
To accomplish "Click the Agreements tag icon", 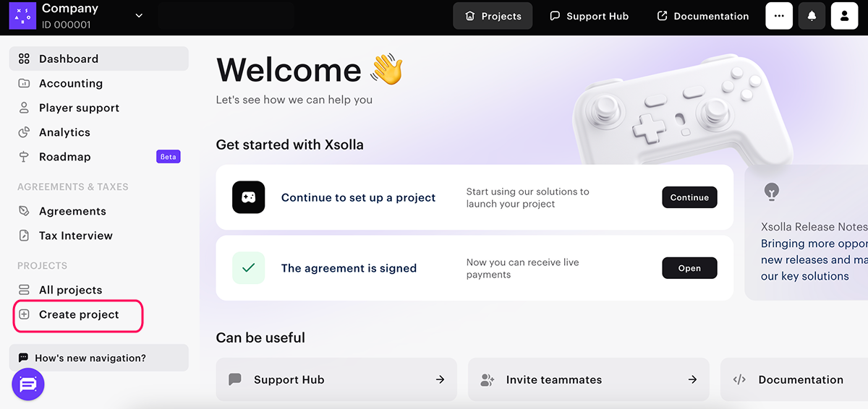I will pos(24,211).
